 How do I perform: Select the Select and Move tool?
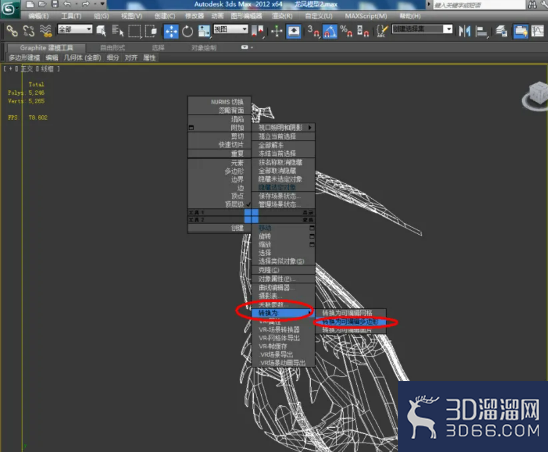(x=171, y=31)
